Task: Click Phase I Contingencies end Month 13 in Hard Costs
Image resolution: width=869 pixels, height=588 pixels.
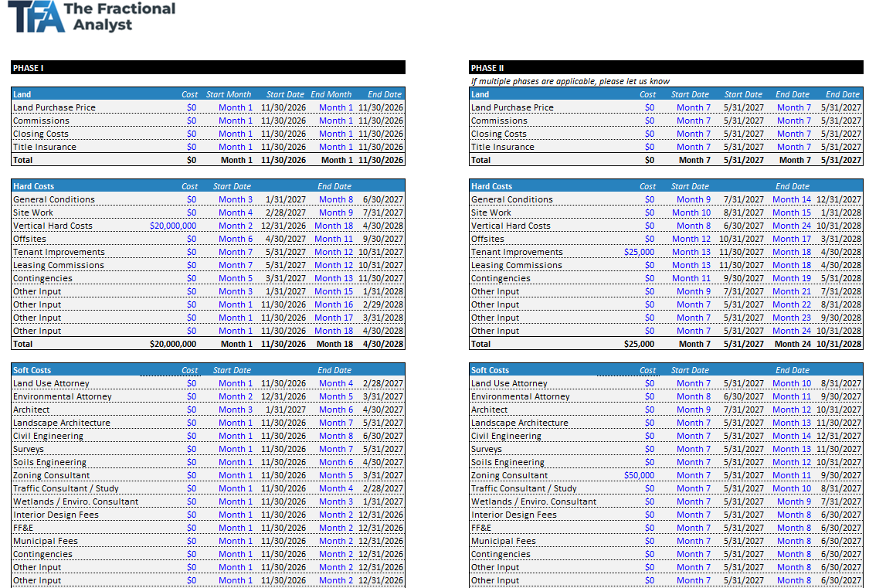Action: tap(334, 278)
